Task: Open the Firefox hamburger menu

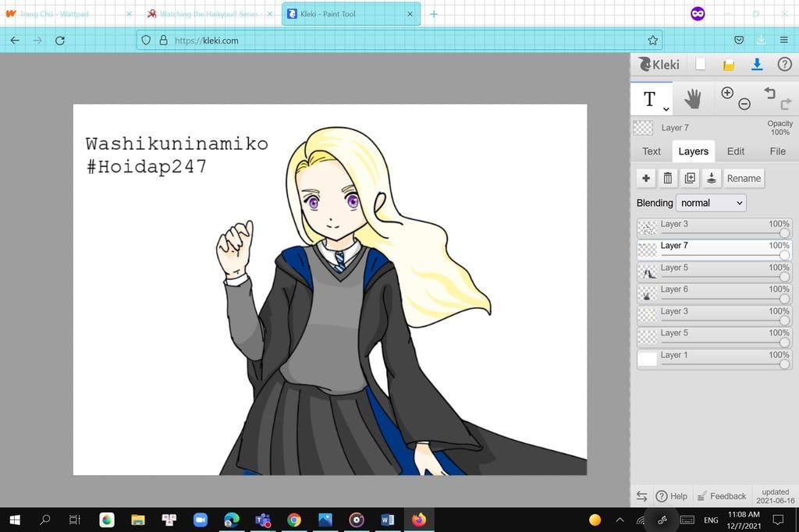Action: (x=783, y=41)
